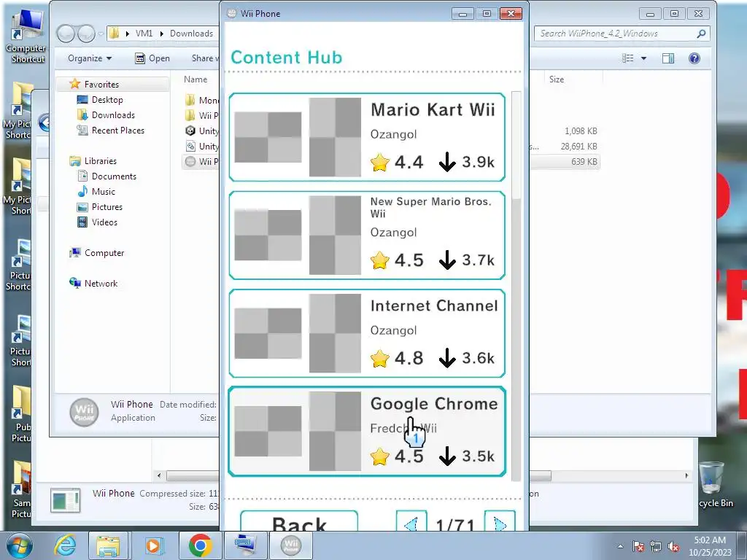Click the Google Chrome download arrow icon

pyautogui.click(x=447, y=456)
